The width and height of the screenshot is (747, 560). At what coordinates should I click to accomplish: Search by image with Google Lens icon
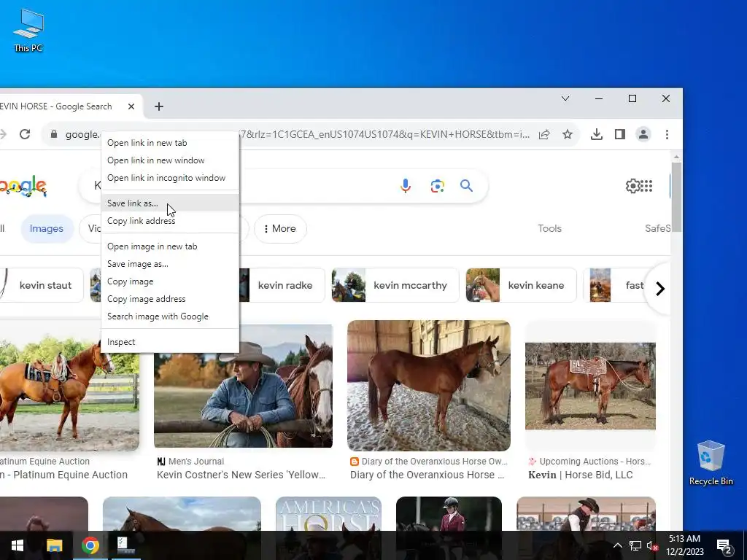pyautogui.click(x=438, y=186)
